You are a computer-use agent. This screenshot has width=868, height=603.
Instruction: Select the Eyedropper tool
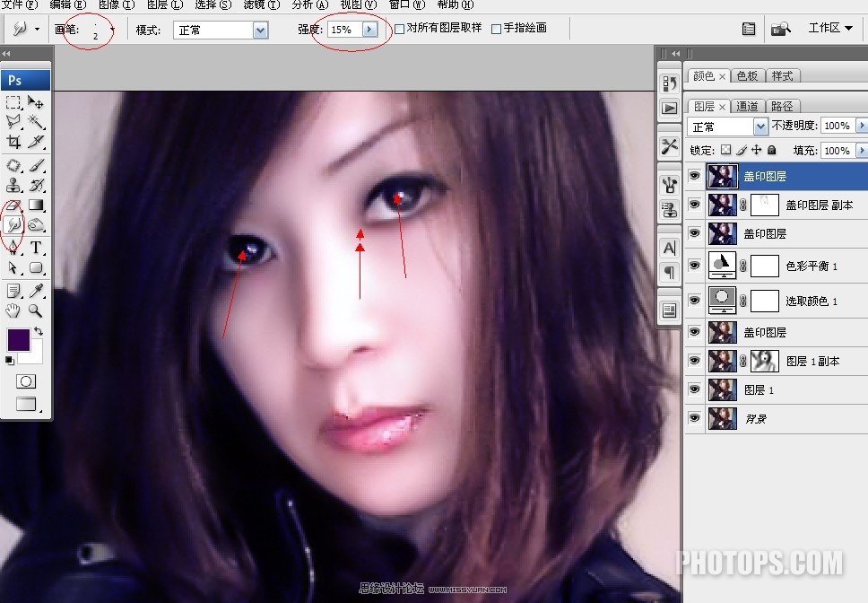tap(36, 291)
